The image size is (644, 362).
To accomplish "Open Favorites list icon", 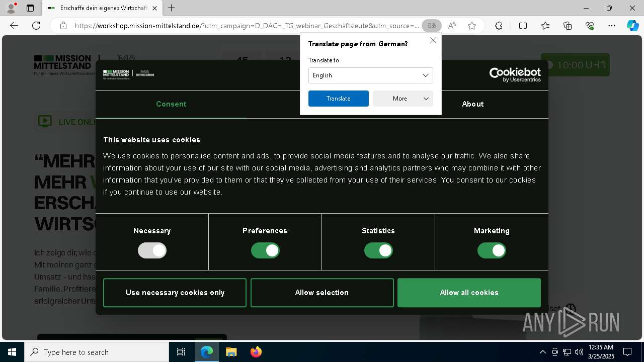I will [x=545, y=26].
